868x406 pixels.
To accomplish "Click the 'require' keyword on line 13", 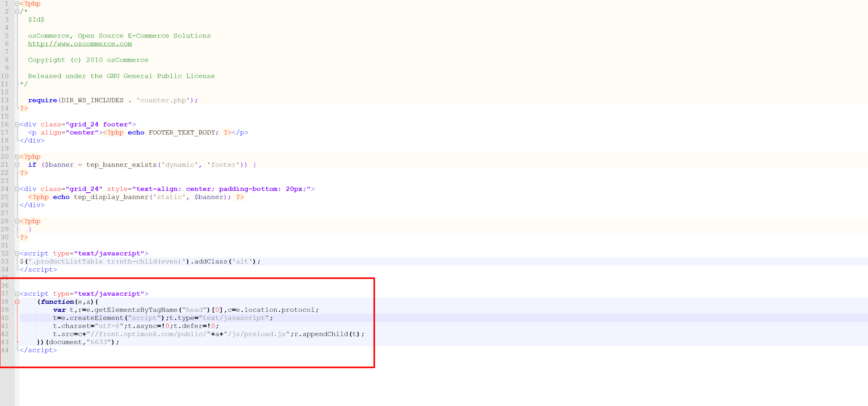I will 42,100.
